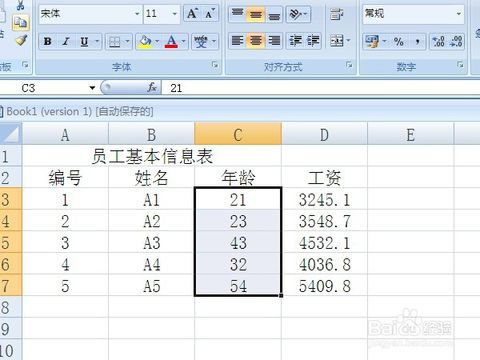The height and width of the screenshot is (360, 480).
Task: Click the Format Painter brush
Action: (21, 40)
